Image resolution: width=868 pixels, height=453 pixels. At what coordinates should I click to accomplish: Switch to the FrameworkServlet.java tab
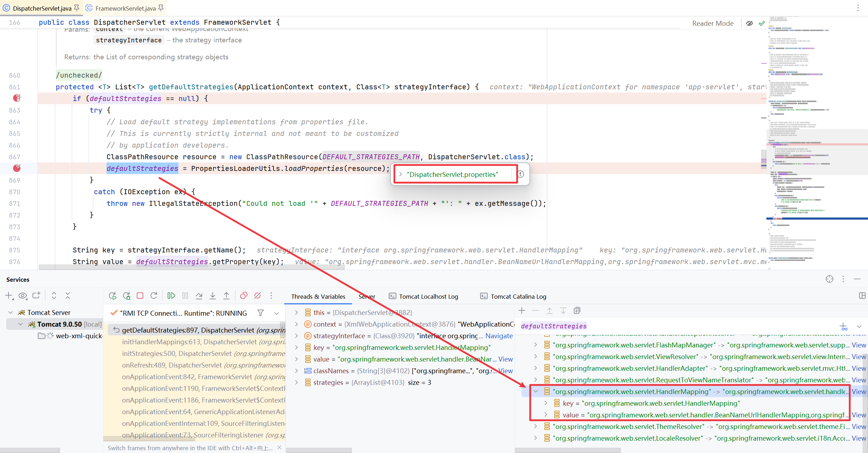click(125, 8)
